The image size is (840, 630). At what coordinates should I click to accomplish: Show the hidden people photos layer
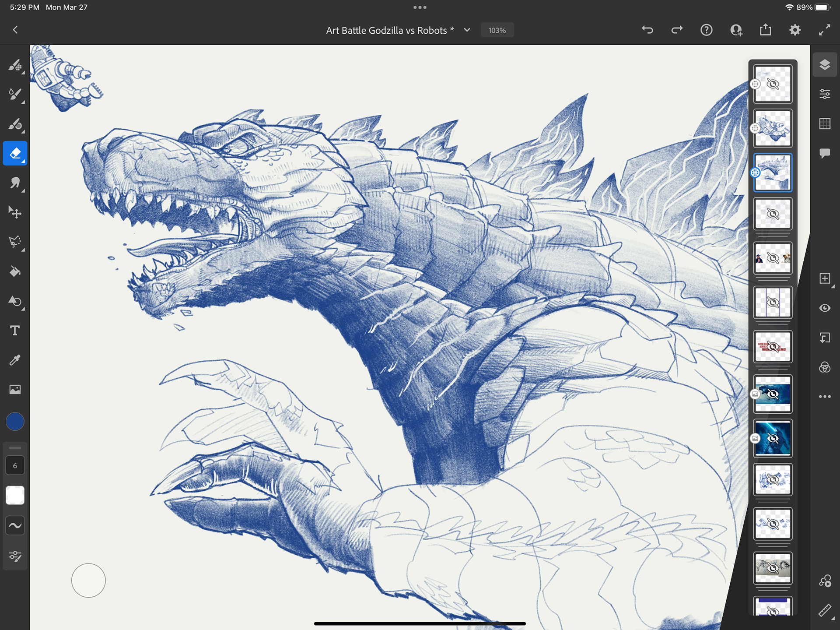(773, 258)
